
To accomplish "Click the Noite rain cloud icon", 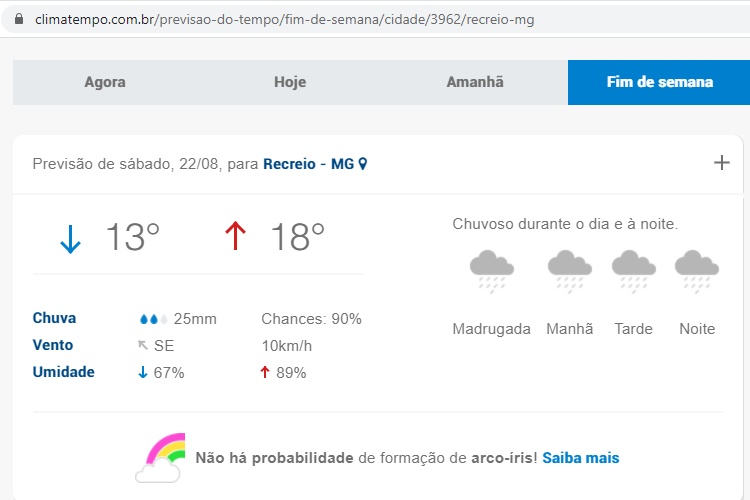I will click(x=697, y=271).
